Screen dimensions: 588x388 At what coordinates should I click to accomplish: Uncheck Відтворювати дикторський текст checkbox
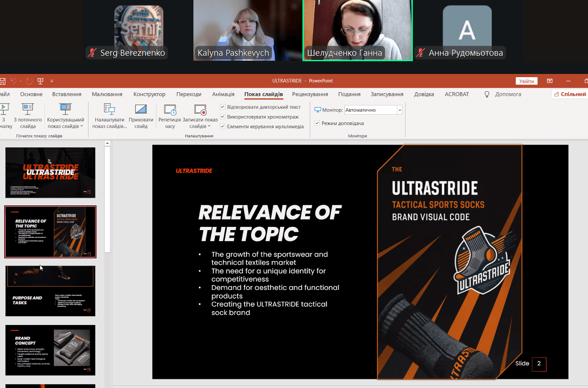tap(223, 107)
